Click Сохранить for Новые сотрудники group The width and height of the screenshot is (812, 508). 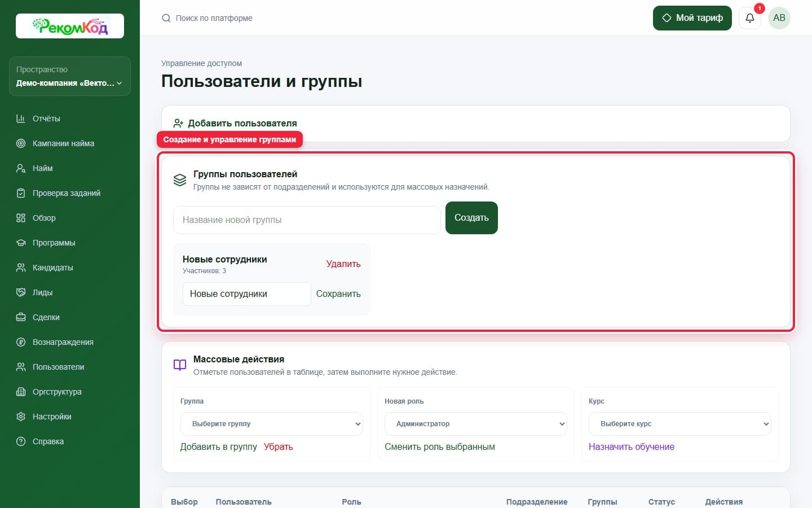point(338,294)
